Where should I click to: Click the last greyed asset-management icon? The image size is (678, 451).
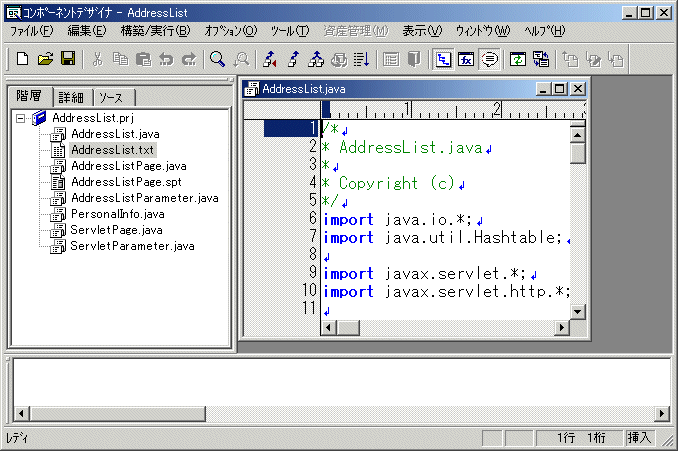tap(616, 59)
